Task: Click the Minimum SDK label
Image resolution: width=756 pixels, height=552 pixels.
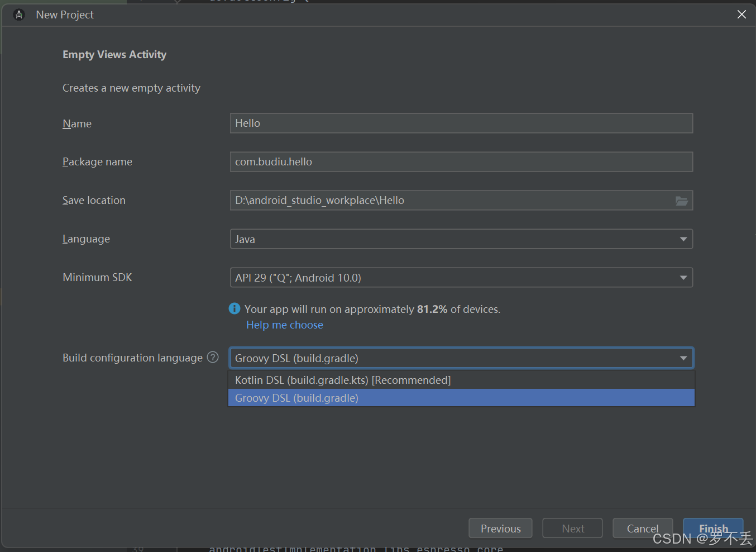Action: tap(97, 278)
